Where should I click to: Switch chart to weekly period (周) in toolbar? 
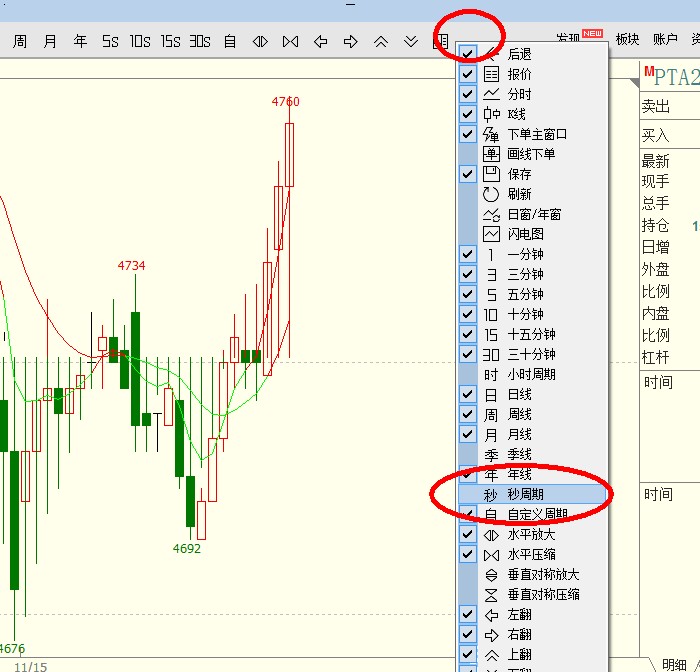click(20, 42)
